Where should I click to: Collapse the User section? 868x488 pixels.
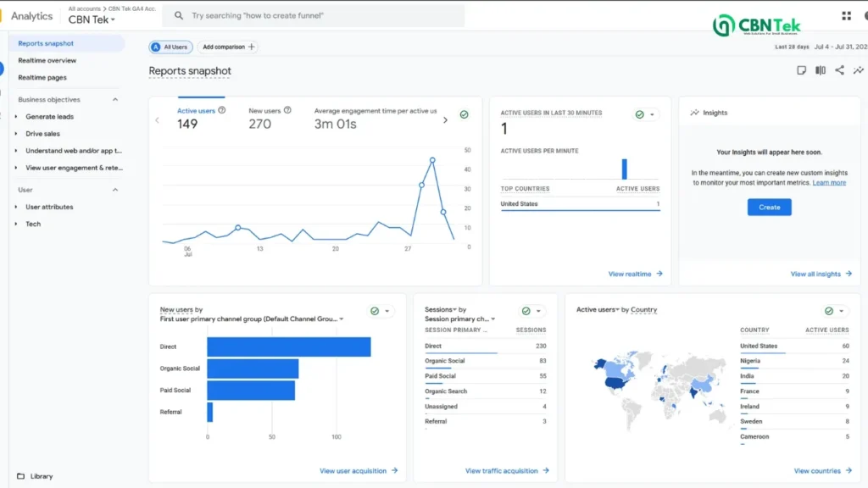click(115, 190)
